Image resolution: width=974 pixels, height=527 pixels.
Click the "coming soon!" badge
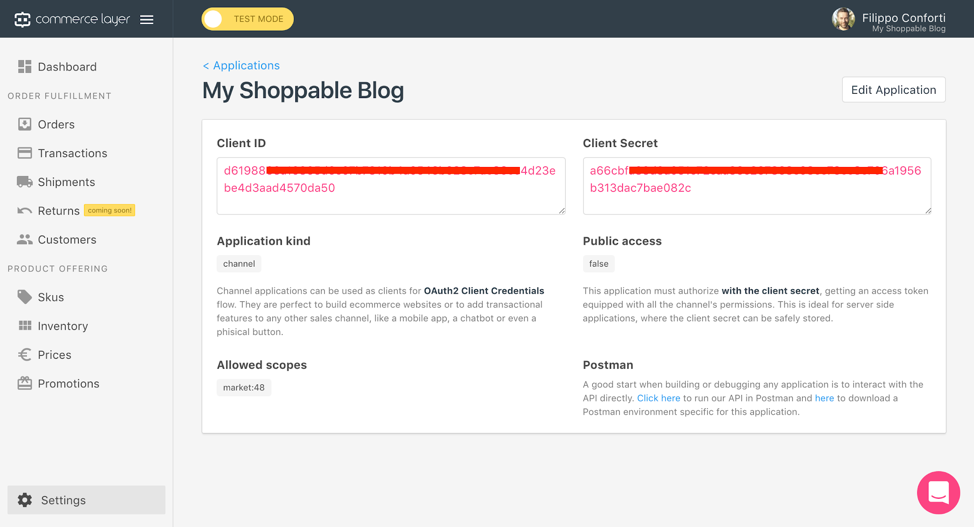[x=109, y=211]
